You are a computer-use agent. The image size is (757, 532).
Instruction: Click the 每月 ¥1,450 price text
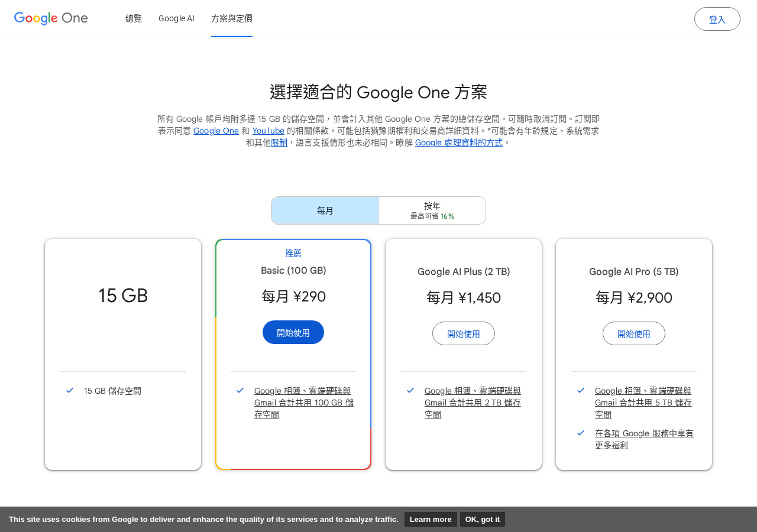pos(464,297)
